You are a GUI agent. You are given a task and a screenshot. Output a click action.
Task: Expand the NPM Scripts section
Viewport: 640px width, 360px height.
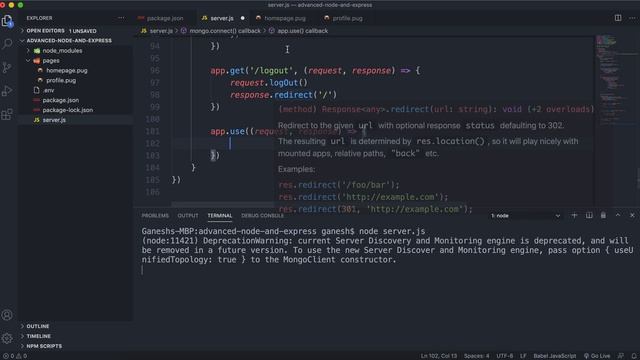[x=76, y=346]
